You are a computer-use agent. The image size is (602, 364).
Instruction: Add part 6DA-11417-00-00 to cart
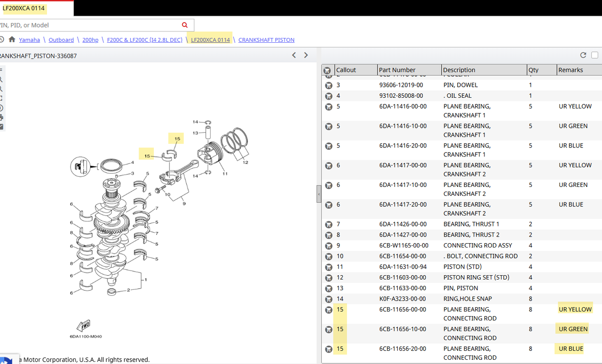click(x=328, y=165)
